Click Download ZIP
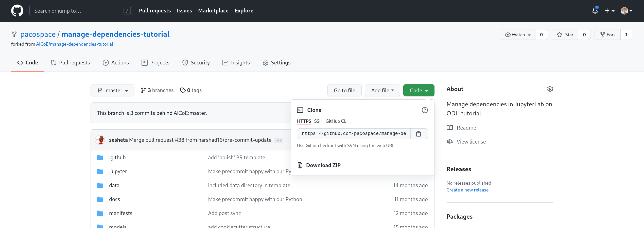Viewport: 644px width, 228px height. [319, 165]
